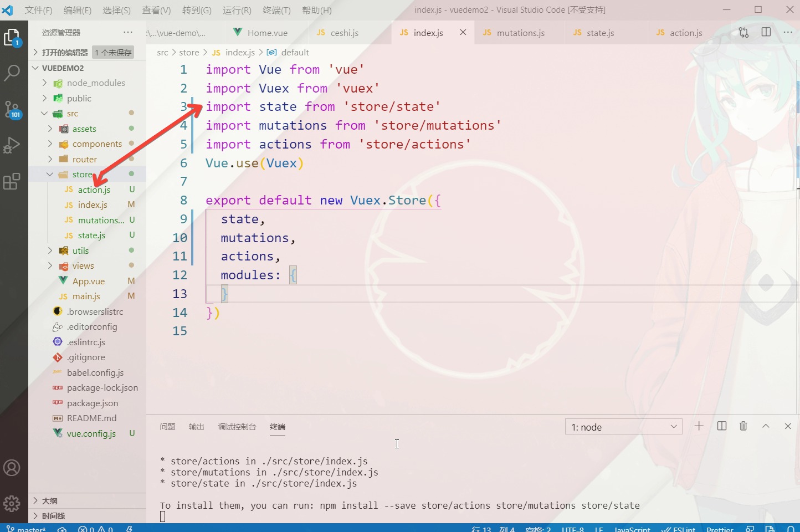
Task: Click the git branch master status item
Action: pos(26,529)
